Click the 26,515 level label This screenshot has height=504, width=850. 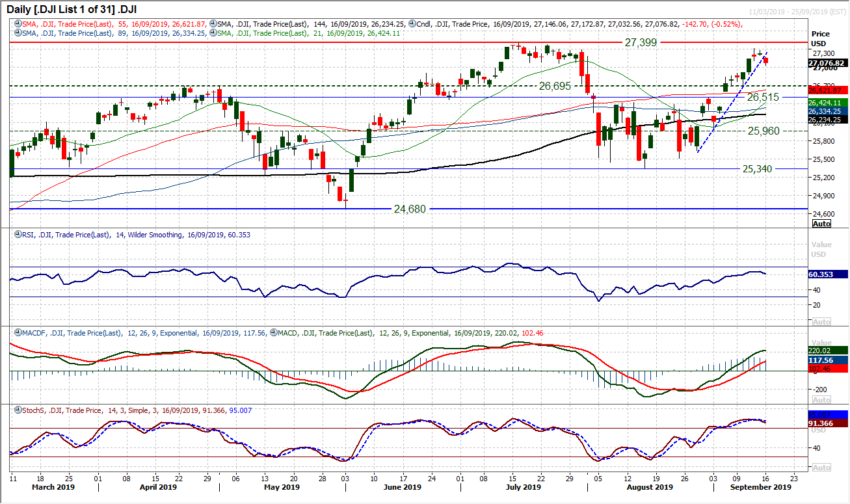tap(763, 97)
